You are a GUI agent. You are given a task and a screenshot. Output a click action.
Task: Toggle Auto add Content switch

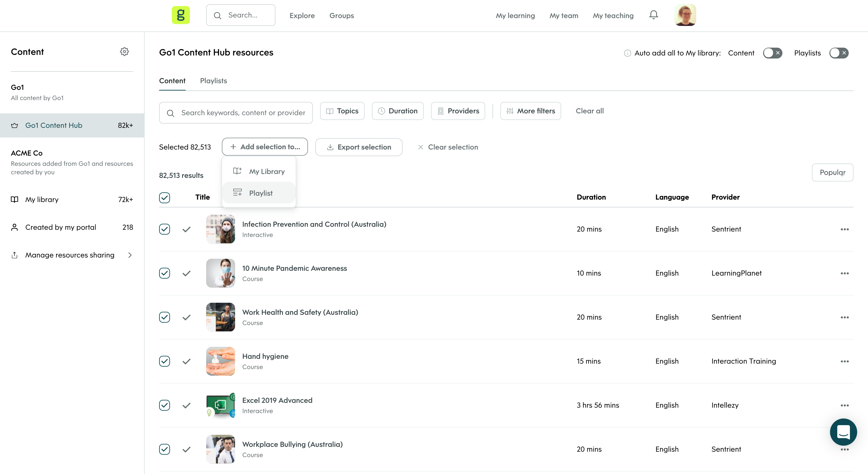772,53
